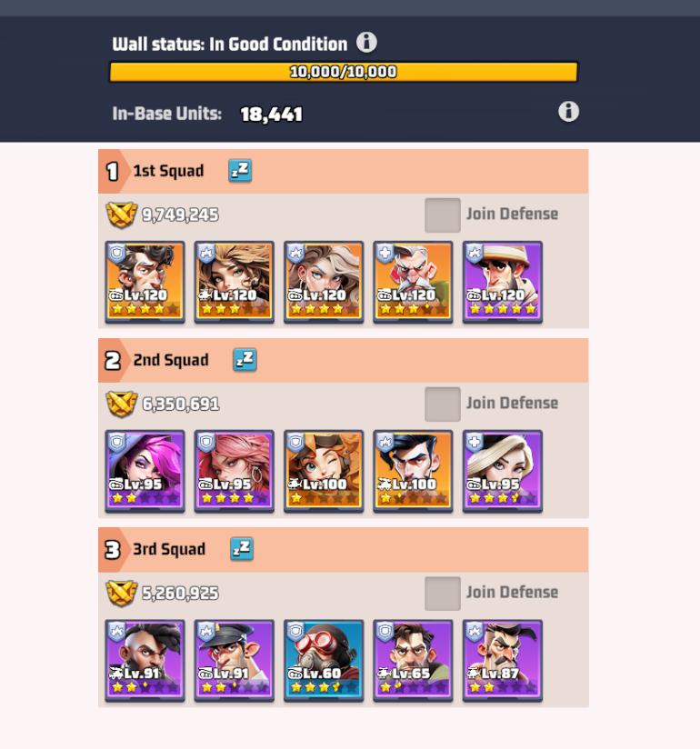Open the In-Base Units info icon
The image size is (700, 749).
568,112
